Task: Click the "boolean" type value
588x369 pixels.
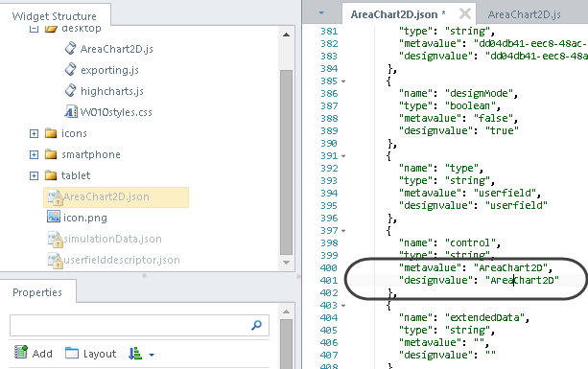Action: click(470, 106)
